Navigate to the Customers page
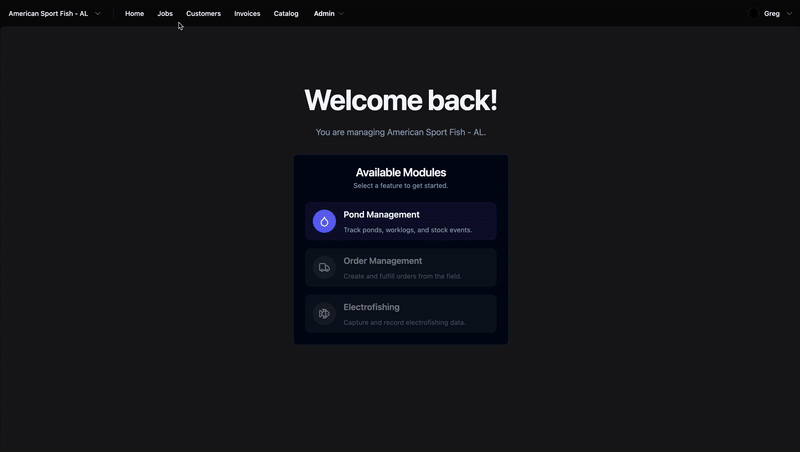Screen dimensions: 800x452 pos(203,14)
